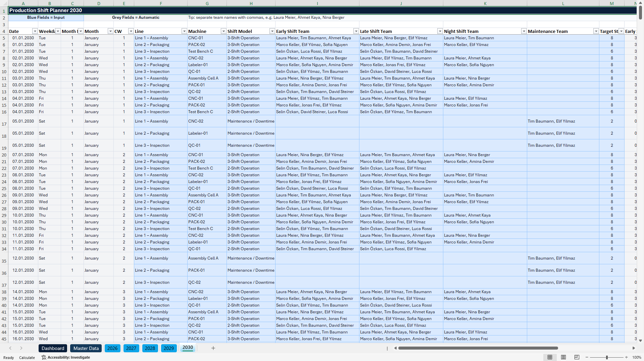This screenshot has height=361, width=644.
Task: Go to previous sheet tab arrow
Action: click(x=10, y=348)
